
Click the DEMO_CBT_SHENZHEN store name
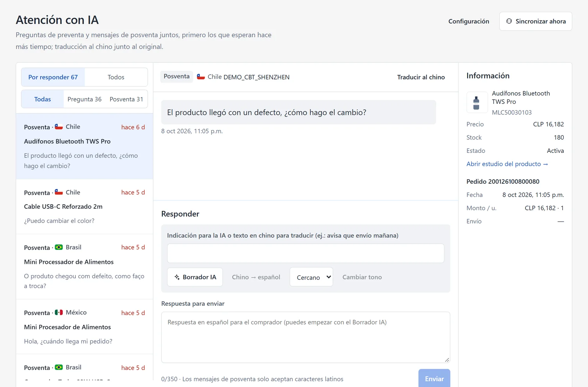[257, 77]
